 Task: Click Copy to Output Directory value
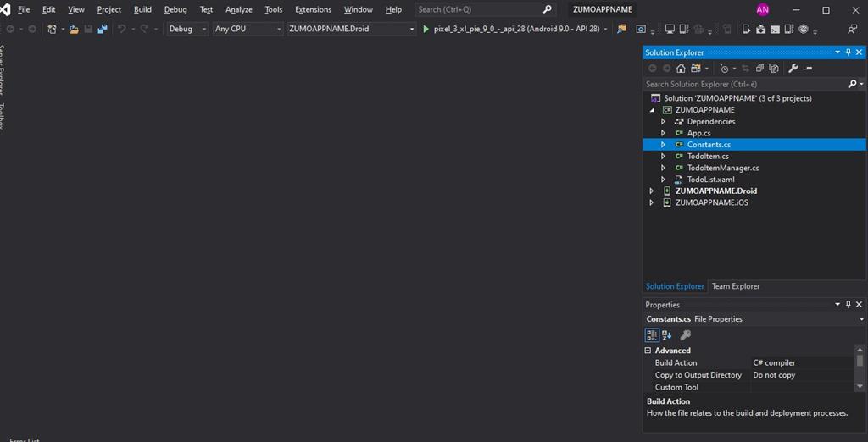coord(774,375)
